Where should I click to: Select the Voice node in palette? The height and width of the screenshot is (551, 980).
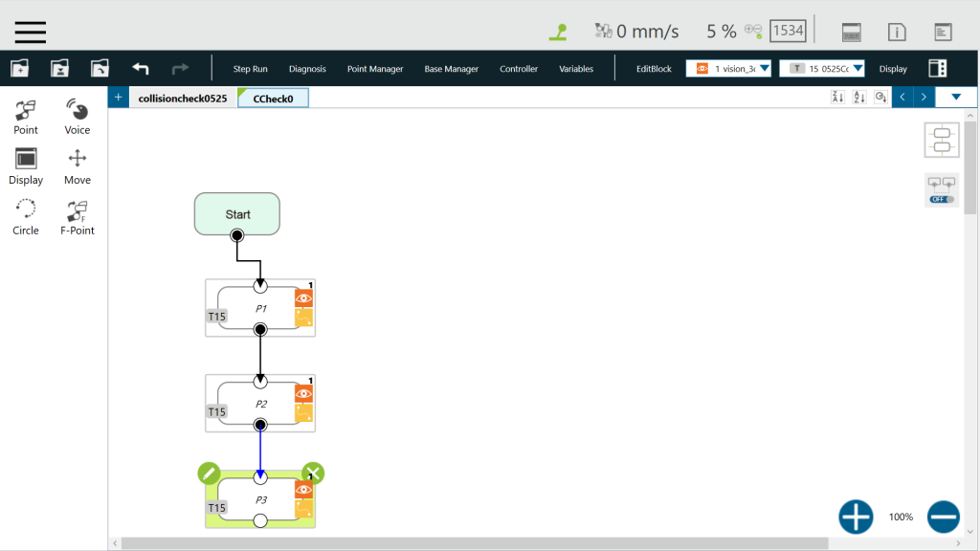click(77, 116)
